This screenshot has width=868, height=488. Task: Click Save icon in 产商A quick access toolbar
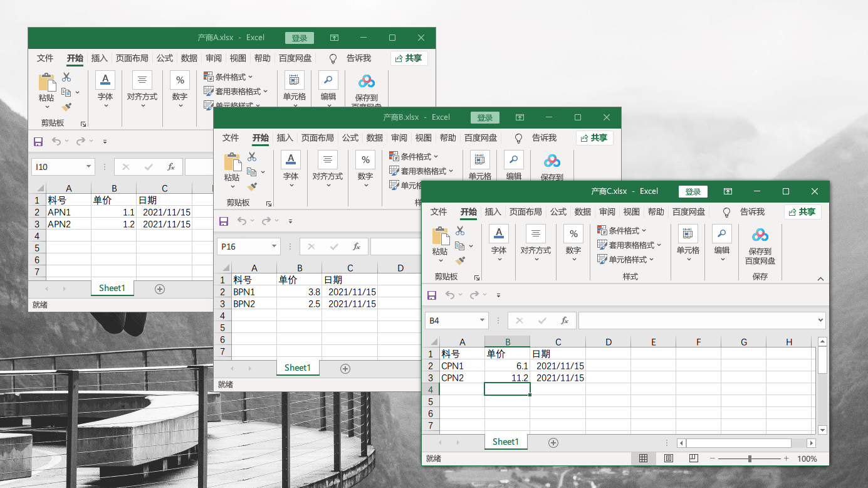(38, 142)
